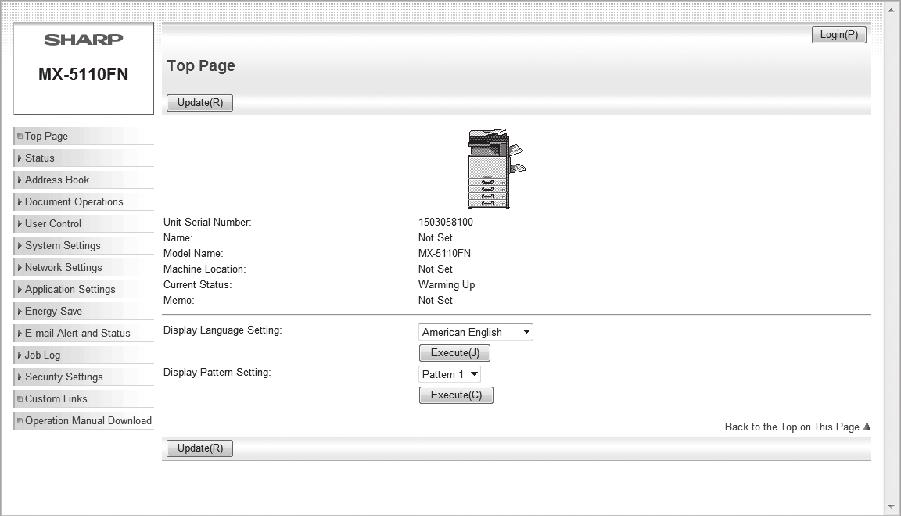Open the Display Pattern Setting dropdown

pyautogui.click(x=449, y=374)
